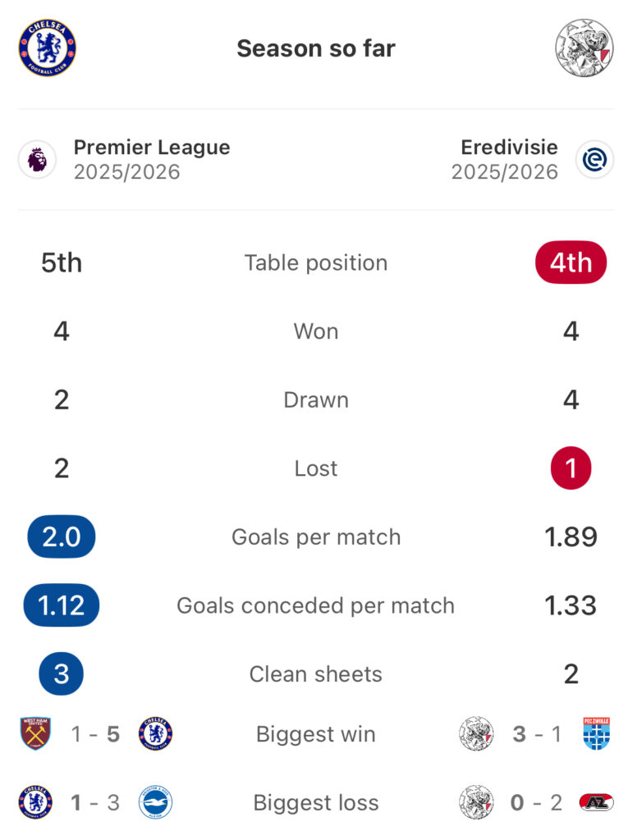The width and height of the screenshot is (628, 840).
Task: Click the PEC Zwolle crest icon
Action: tap(597, 733)
